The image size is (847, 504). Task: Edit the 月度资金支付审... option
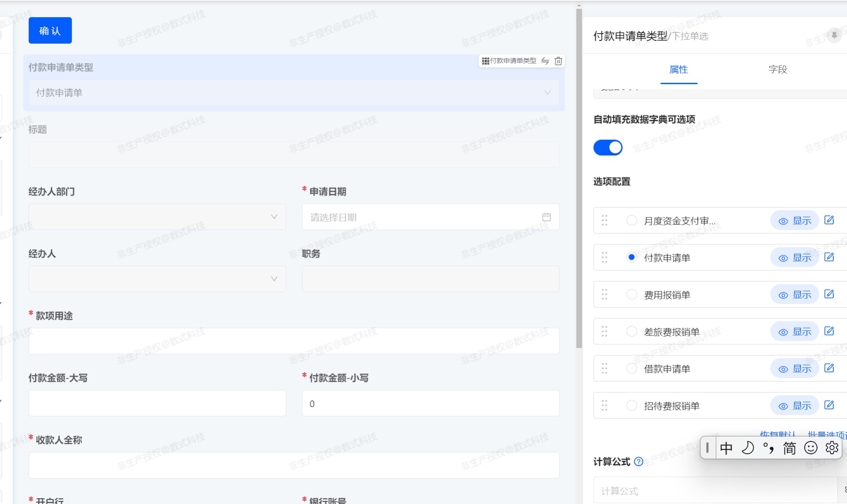(x=829, y=220)
